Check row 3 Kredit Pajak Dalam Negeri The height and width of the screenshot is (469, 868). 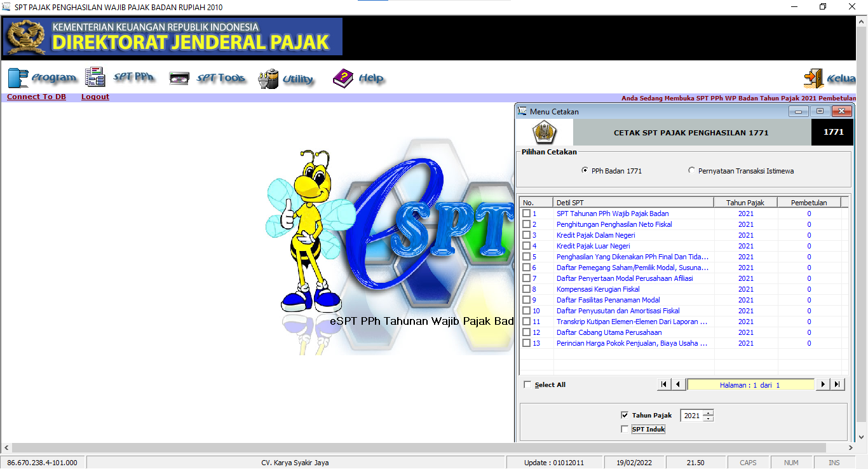tap(526, 235)
